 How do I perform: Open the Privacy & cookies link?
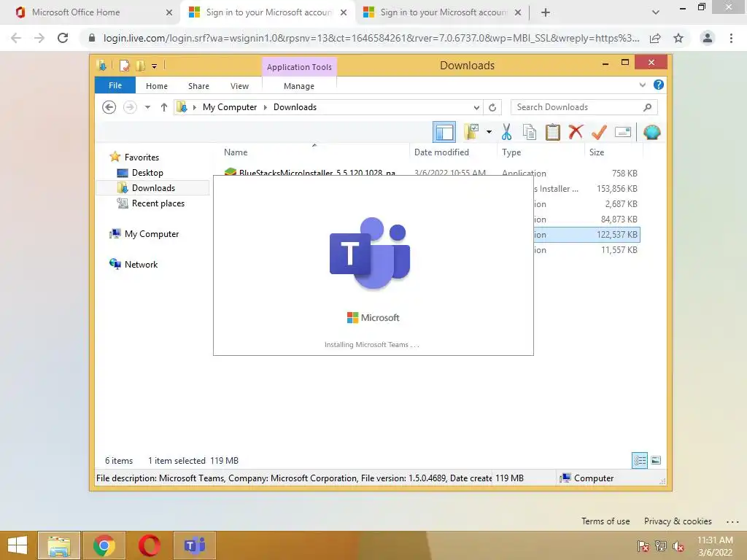pyautogui.click(x=678, y=521)
